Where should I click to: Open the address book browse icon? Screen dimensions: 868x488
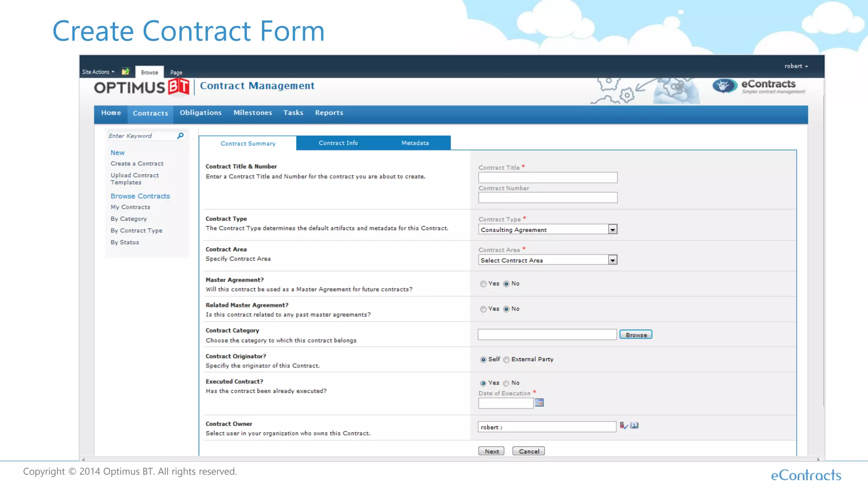coord(634,425)
